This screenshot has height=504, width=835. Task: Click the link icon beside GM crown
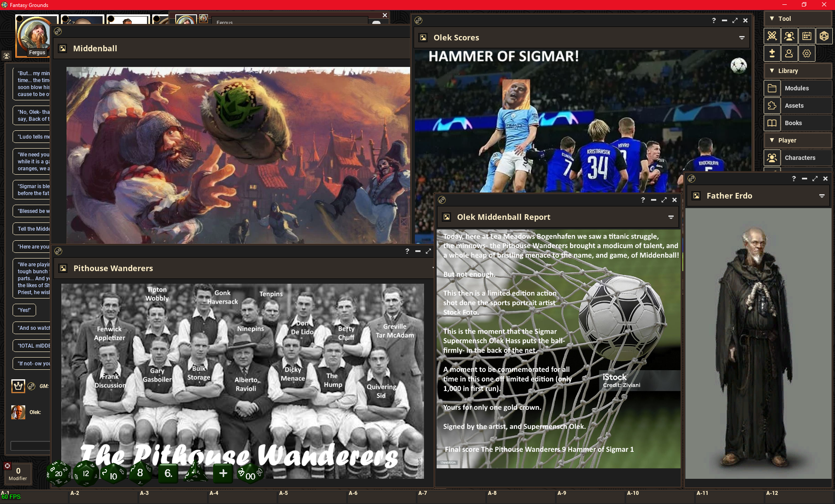tap(31, 386)
